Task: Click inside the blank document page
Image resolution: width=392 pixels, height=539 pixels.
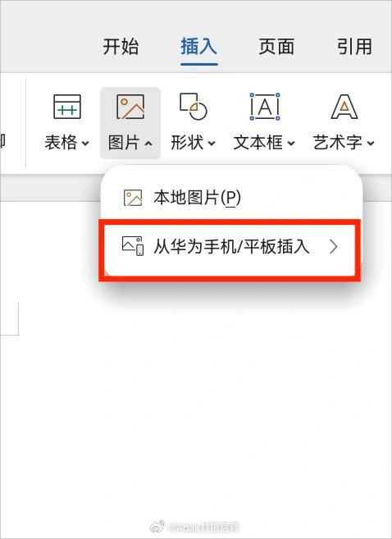Action: point(196,413)
